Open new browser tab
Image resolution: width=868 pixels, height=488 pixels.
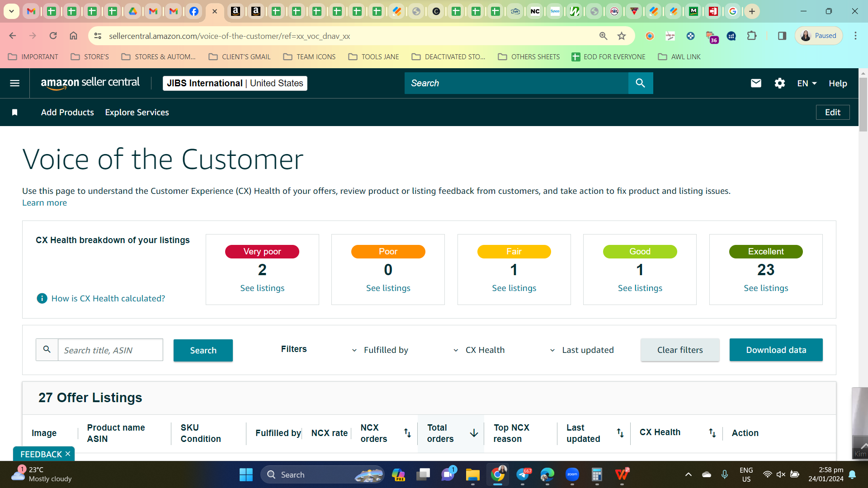click(x=752, y=11)
